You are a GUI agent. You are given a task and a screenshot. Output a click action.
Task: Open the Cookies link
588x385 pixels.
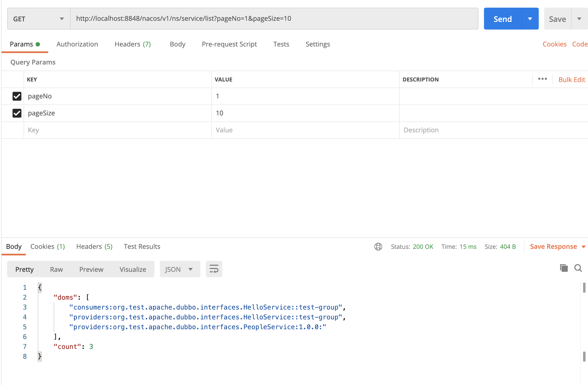point(554,44)
